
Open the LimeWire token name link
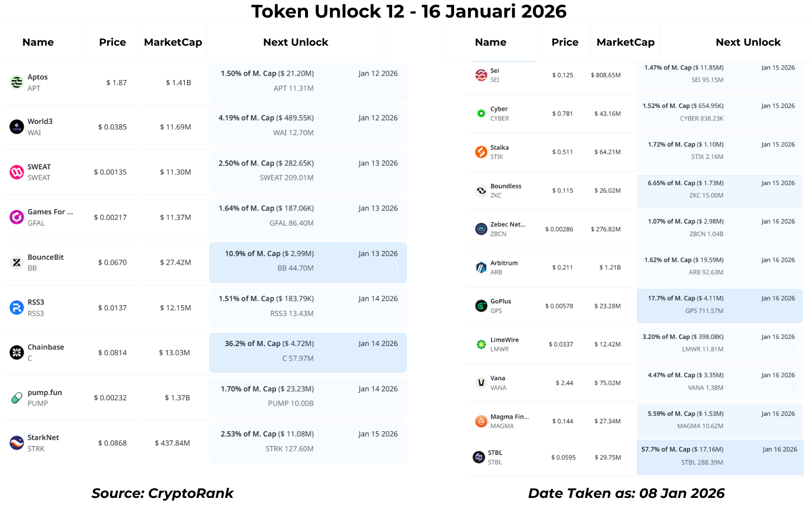(x=505, y=340)
